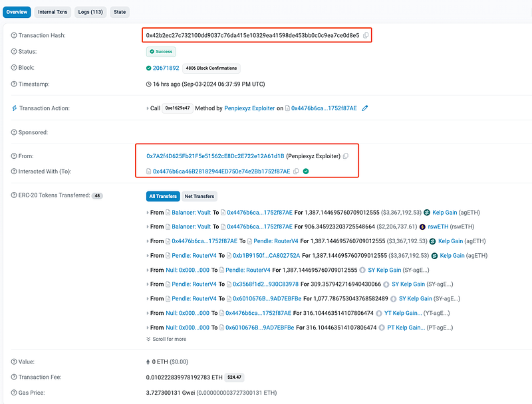
Task: Click Scroll for more in token transfers
Action: (166, 339)
